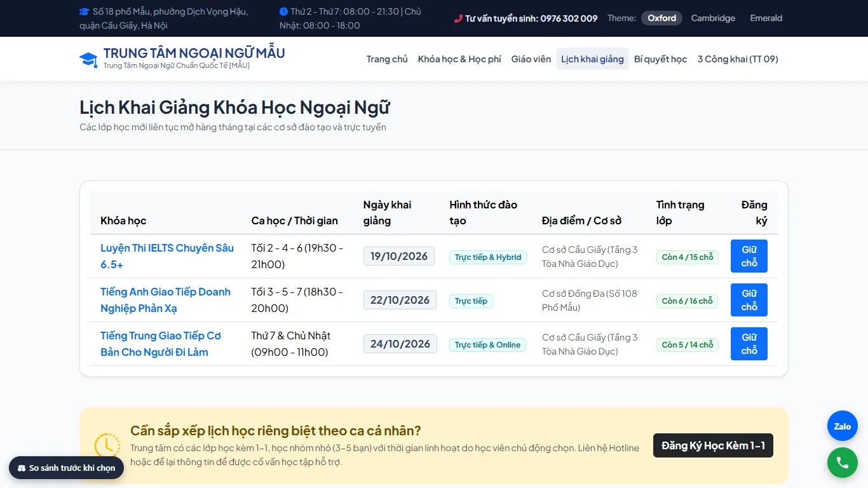This screenshot has width=868, height=488.
Task: Open the Giáo viên page
Action: pyautogui.click(x=531, y=59)
